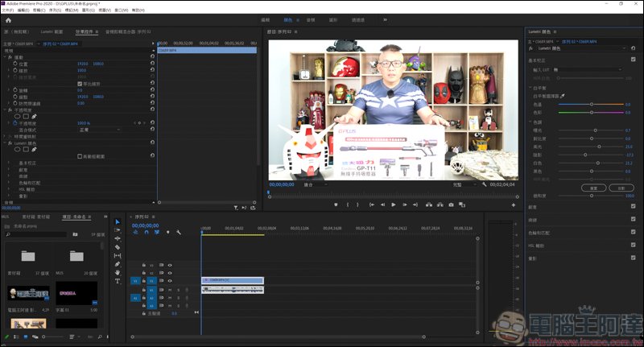This screenshot has width=644, height=347.
Task: Toggle the 基本校正 checkbox in Lumetri panel
Action: [634, 60]
